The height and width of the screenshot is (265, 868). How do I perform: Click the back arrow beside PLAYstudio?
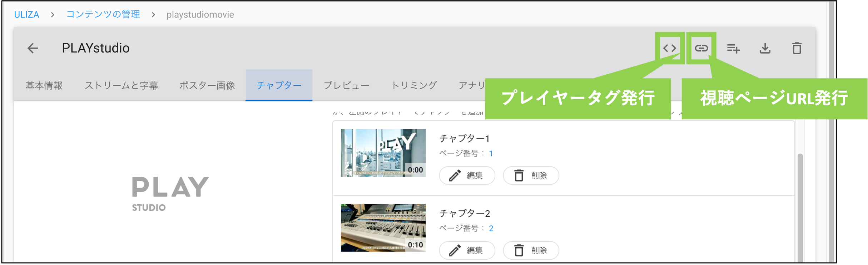pos(33,48)
